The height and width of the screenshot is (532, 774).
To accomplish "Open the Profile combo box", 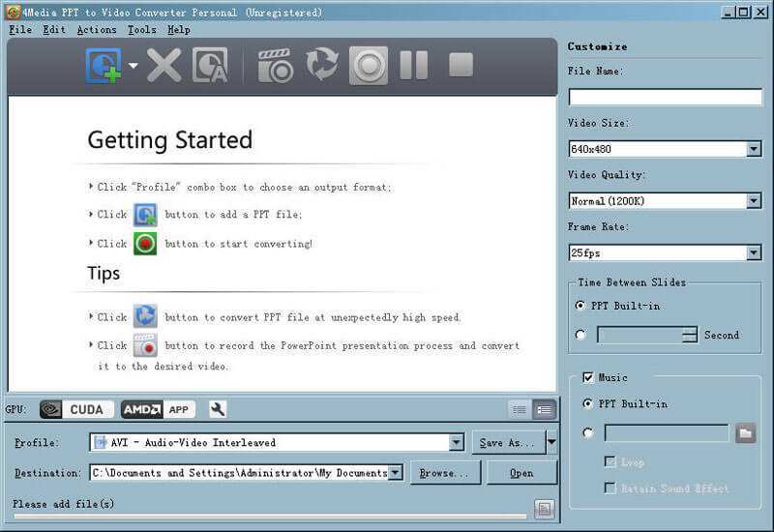I will 456,443.
